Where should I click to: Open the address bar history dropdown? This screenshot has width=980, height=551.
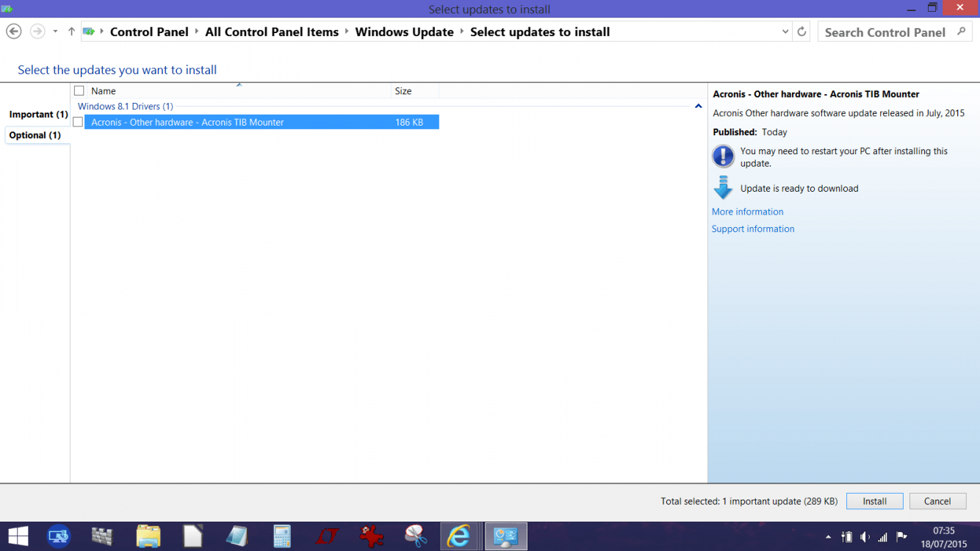click(785, 32)
